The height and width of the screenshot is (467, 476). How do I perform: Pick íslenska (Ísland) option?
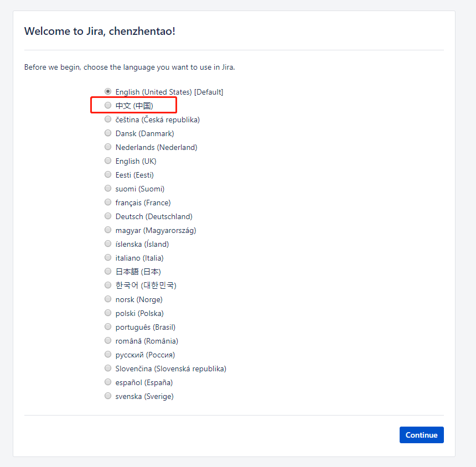108,243
